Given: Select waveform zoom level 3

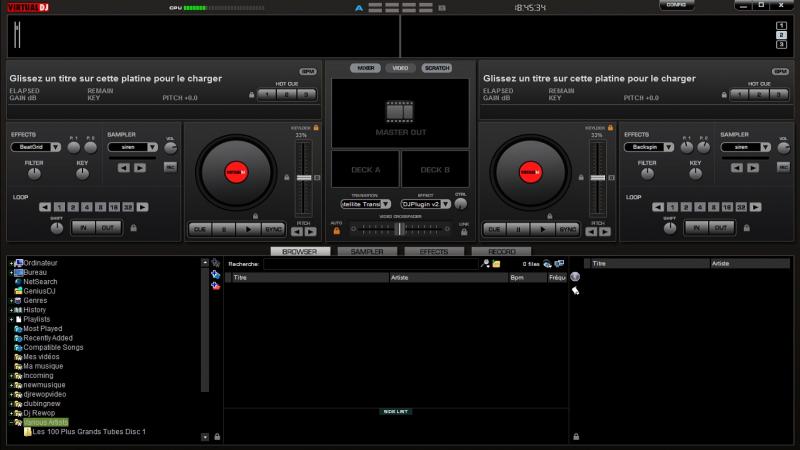Looking at the screenshot, I should click(781, 45).
